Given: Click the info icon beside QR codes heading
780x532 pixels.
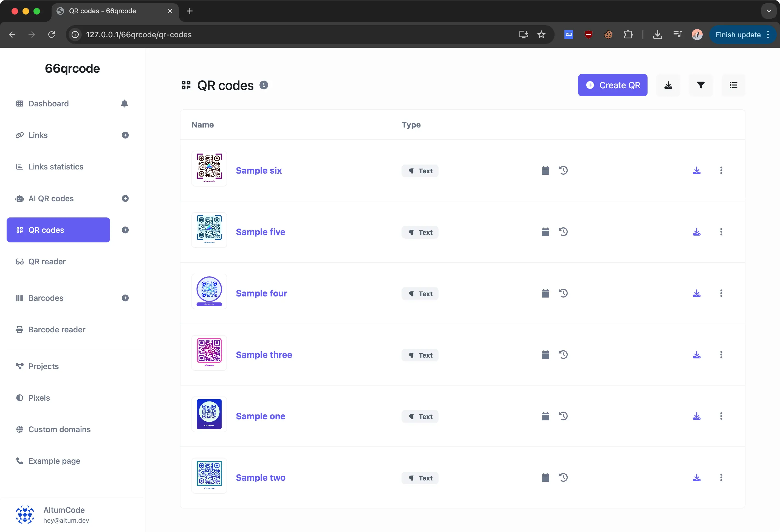Looking at the screenshot, I should (264, 85).
